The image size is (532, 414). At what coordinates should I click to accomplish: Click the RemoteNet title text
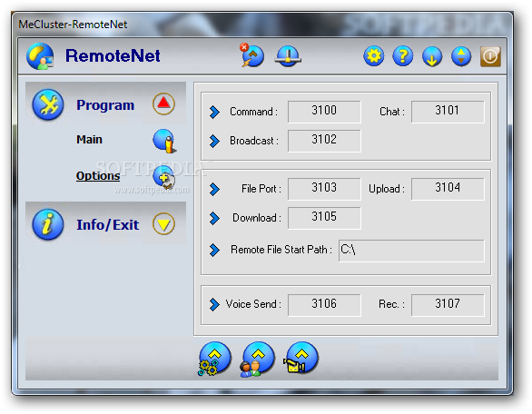click(113, 55)
